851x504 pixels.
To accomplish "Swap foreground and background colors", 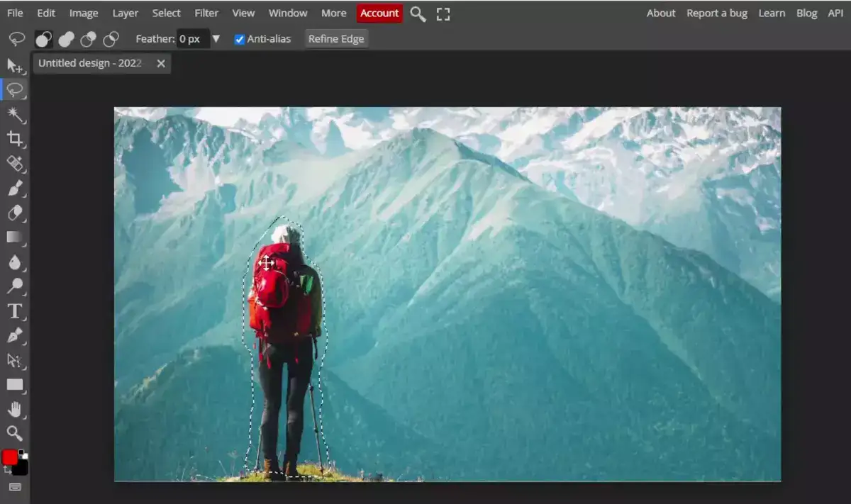I will point(7,470).
